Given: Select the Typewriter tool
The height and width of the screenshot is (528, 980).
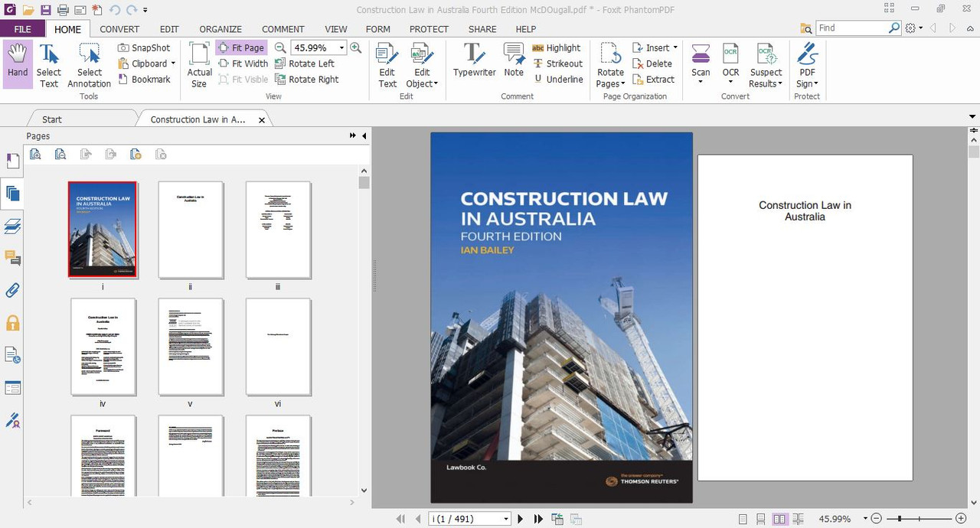Looking at the screenshot, I should (474, 60).
